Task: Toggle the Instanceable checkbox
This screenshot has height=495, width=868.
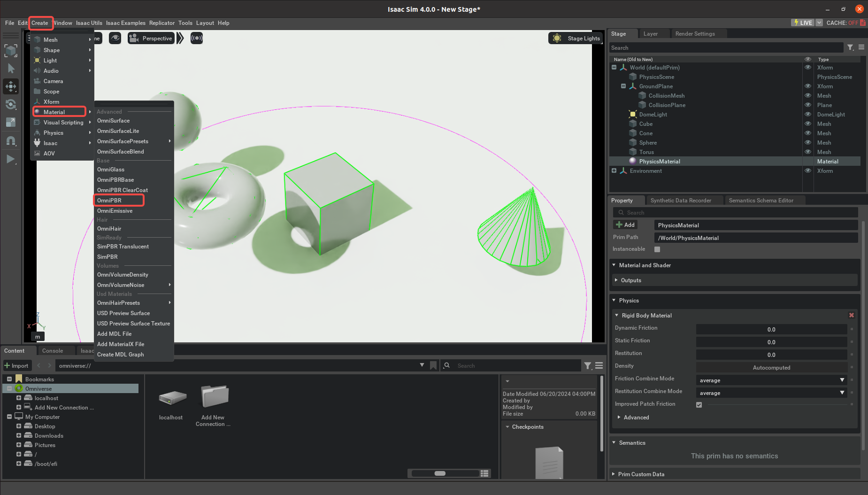Action: (x=657, y=249)
